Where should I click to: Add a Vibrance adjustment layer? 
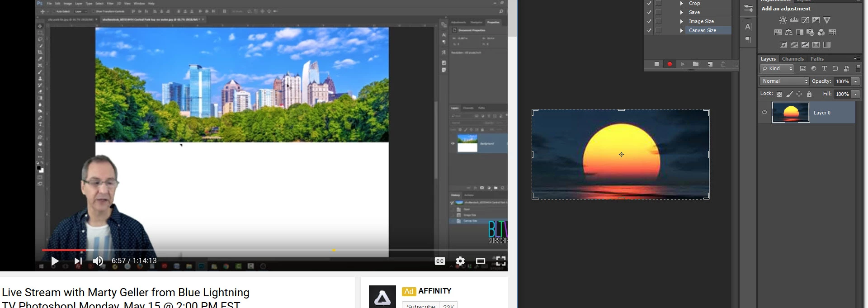tap(827, 20)
